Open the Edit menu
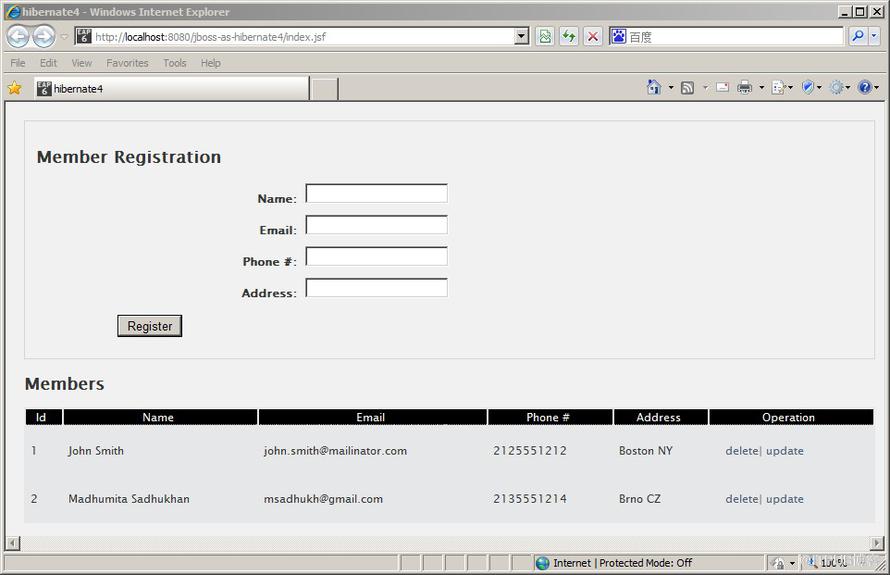The height and width of the screenshot is (575, 890). click(48, 63)
